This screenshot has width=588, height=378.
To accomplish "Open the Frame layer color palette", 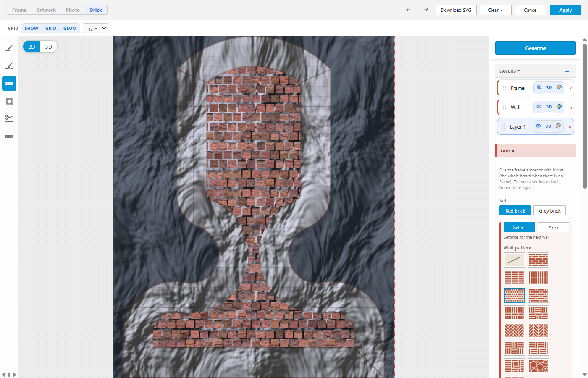I will [559, 87].
